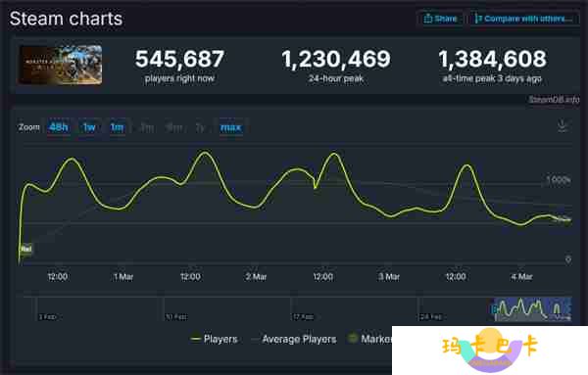Click the navigator selected range window
Screen dimensions: 588x375
point(532,309)
